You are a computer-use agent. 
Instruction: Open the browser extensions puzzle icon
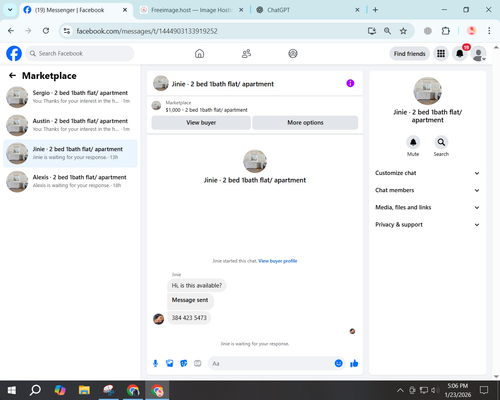click(x=445, y=31)
